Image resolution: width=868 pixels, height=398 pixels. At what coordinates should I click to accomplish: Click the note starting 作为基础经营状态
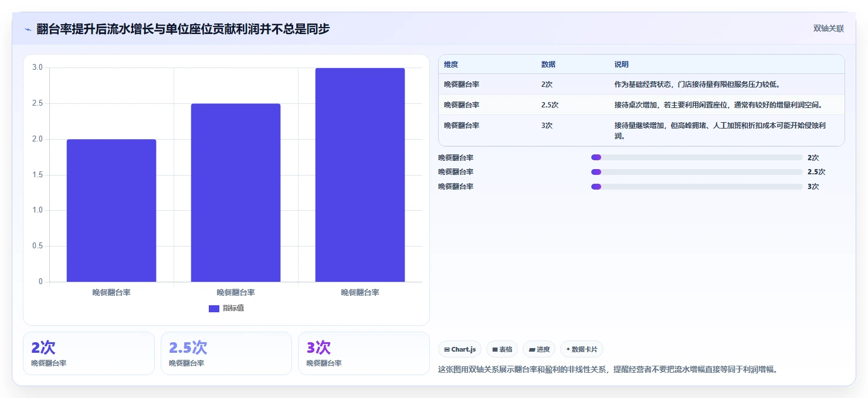pos(697,85)
